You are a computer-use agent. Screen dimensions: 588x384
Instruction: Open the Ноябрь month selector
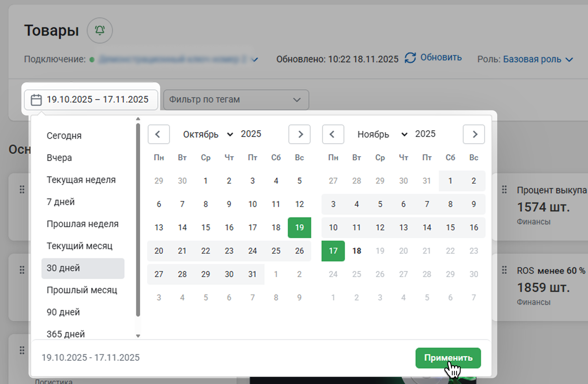[382, 134]
